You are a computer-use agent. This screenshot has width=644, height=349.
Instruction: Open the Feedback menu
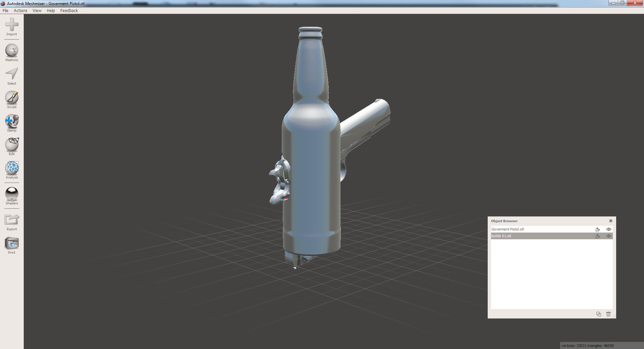click(x=69, y=11)
